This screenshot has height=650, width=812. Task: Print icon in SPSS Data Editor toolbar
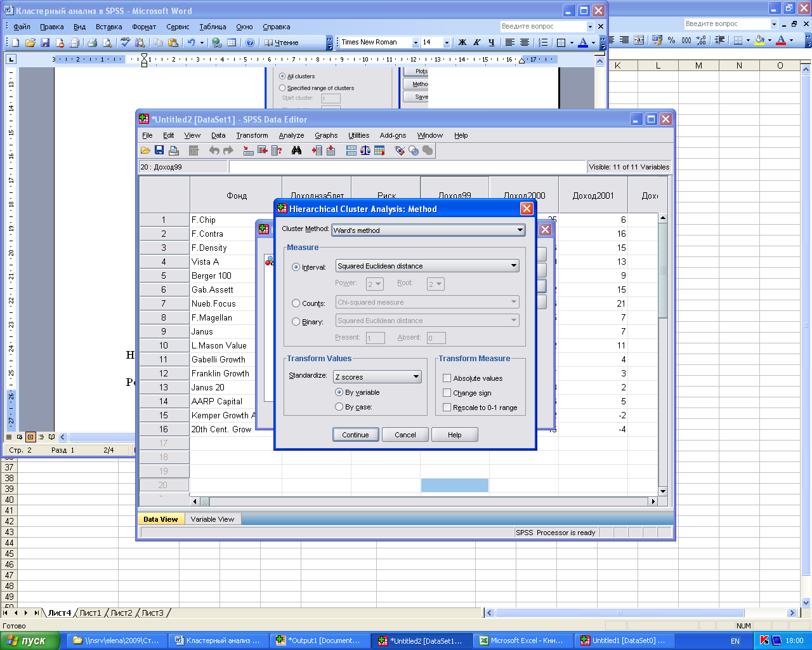point(174,150)
